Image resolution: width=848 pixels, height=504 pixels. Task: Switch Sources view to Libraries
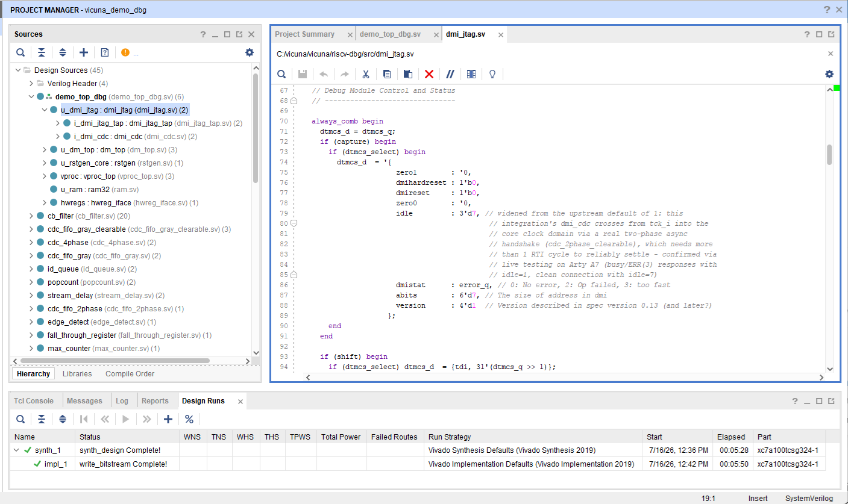pos(78,374)
